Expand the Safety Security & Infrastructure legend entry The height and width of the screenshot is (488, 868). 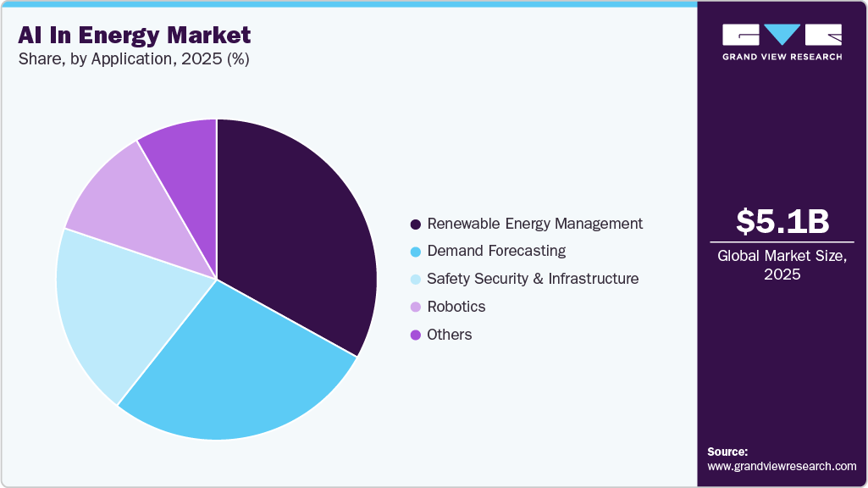click(x=534, y=279)
